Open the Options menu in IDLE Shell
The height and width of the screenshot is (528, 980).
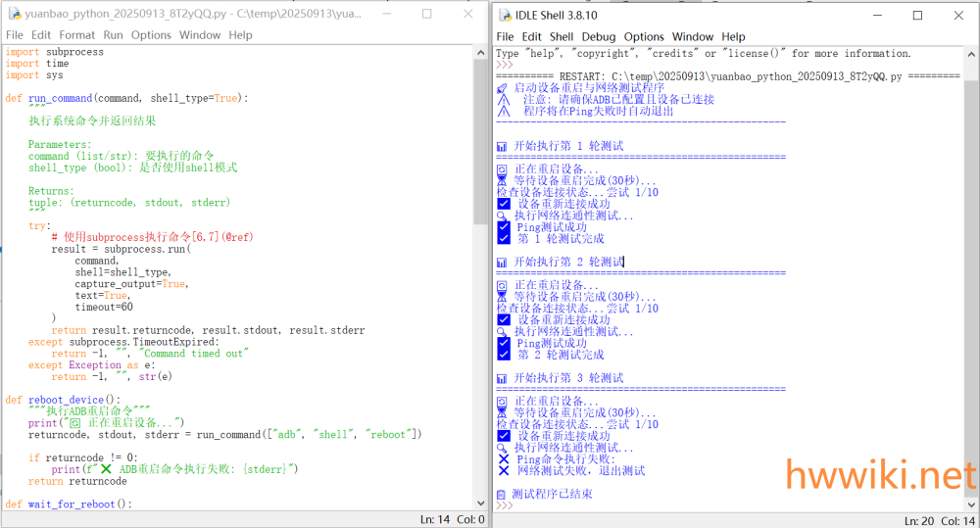point(644,37)
